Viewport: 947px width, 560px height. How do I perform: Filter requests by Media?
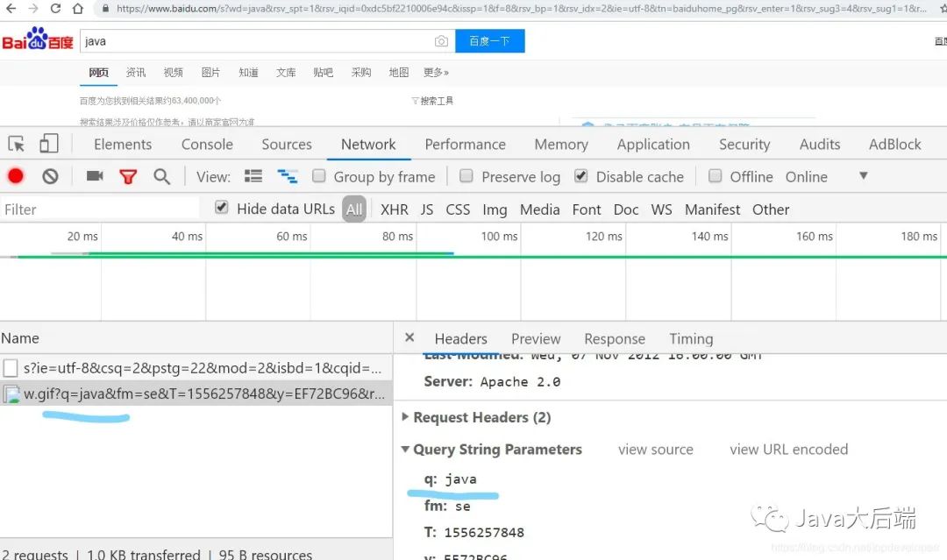coord(540,209)
